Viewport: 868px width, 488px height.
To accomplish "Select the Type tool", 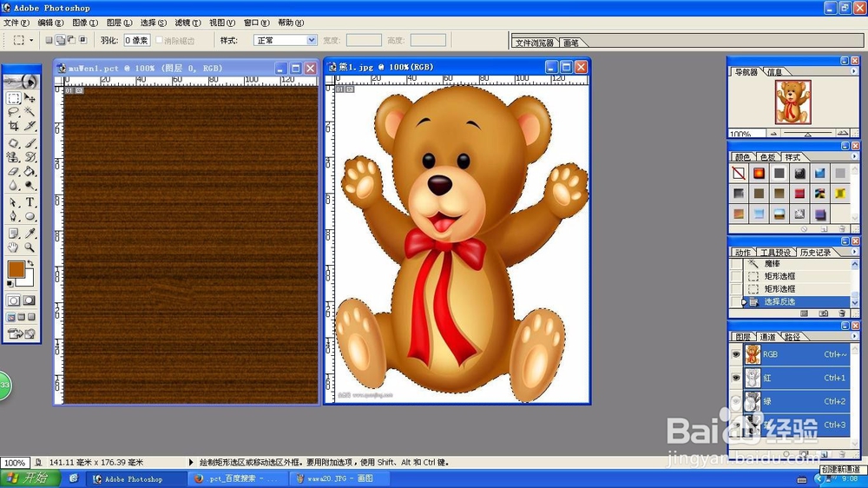I will pyautogui.click(x=30, y=202).
